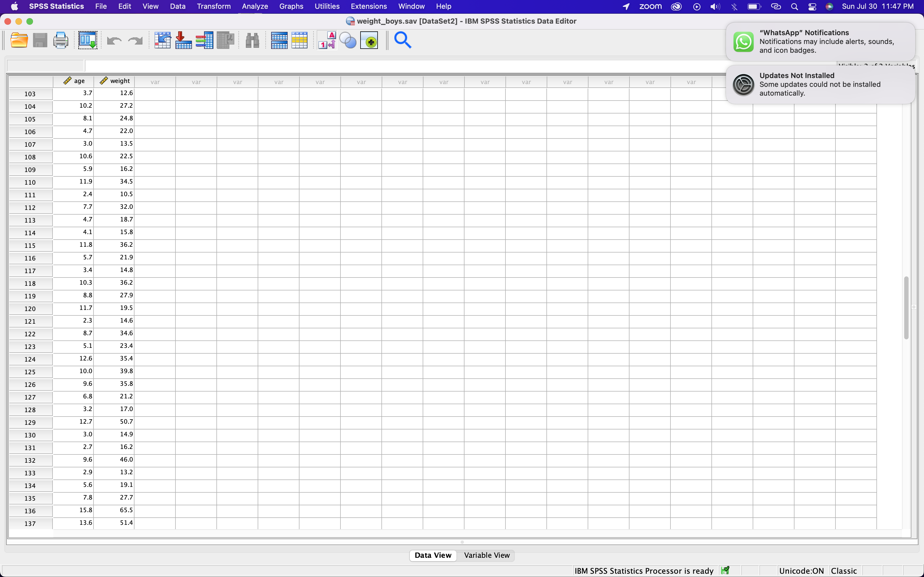Redo a user action
Image resolution: width=924 pixels, height=577 pixels.
point(135,40)
